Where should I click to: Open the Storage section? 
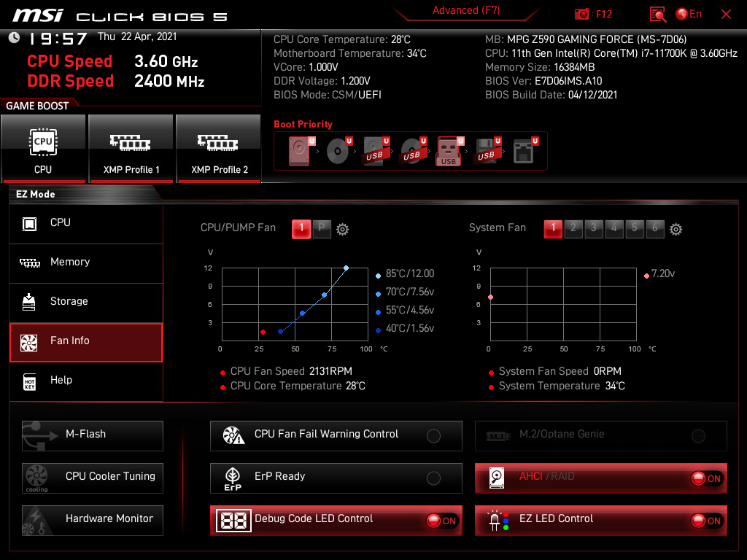coord(86,303)
